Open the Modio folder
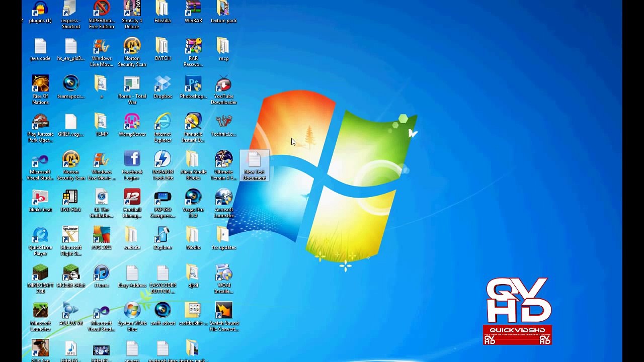Screen dimensions: 644x362 pos(193,238)
